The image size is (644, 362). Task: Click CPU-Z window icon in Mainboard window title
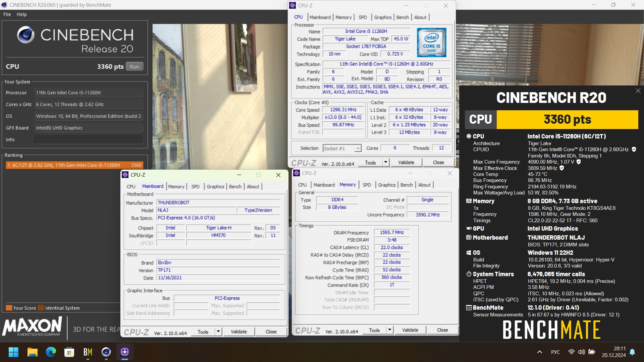tap(125, 175)
